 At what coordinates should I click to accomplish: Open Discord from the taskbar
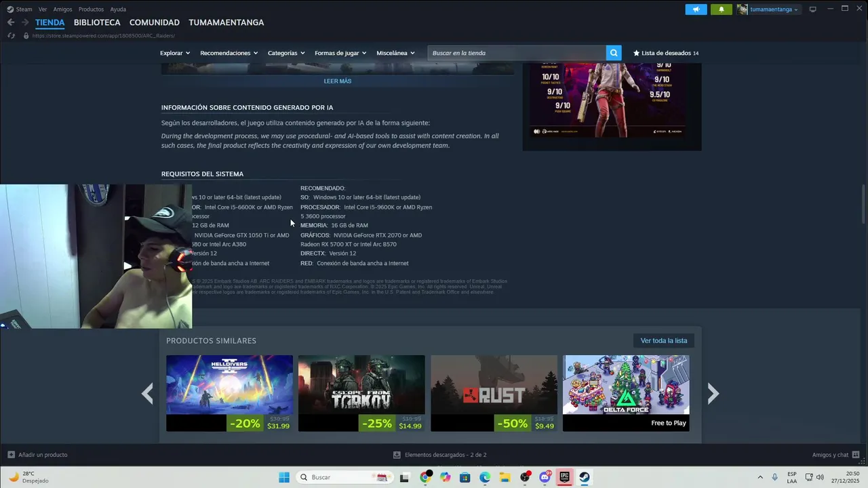[x=545, y=477]
